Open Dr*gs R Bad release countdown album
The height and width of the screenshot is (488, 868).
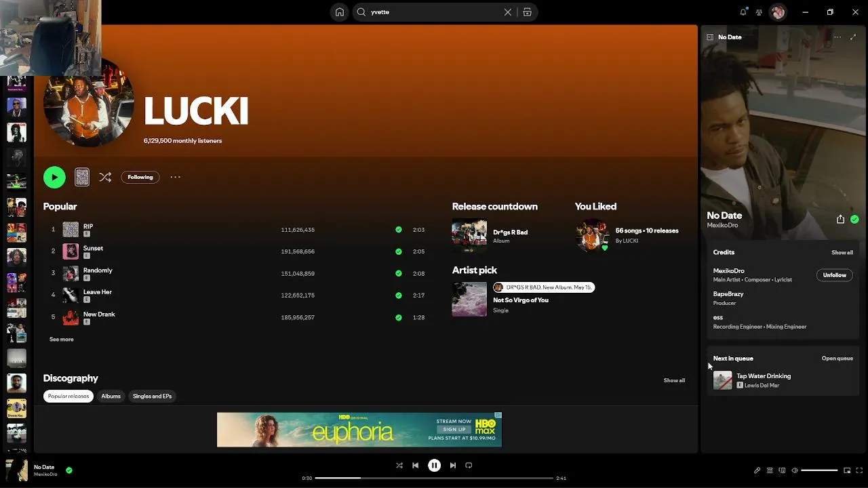pos(510,232)
